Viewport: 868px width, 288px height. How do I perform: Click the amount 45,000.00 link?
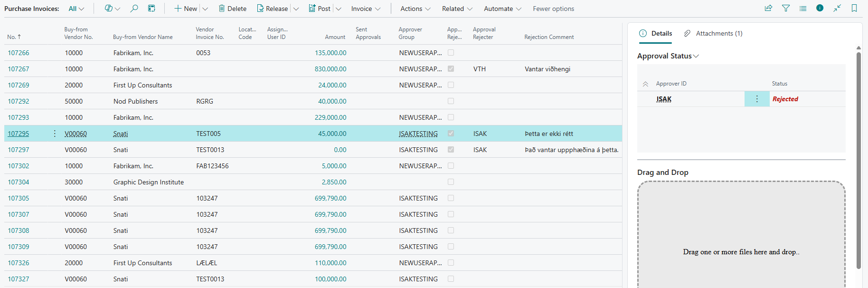[332, 134]
